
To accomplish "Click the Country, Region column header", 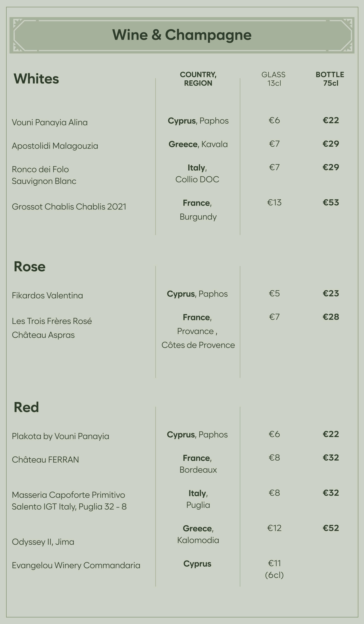I will (x=198, y=79).
